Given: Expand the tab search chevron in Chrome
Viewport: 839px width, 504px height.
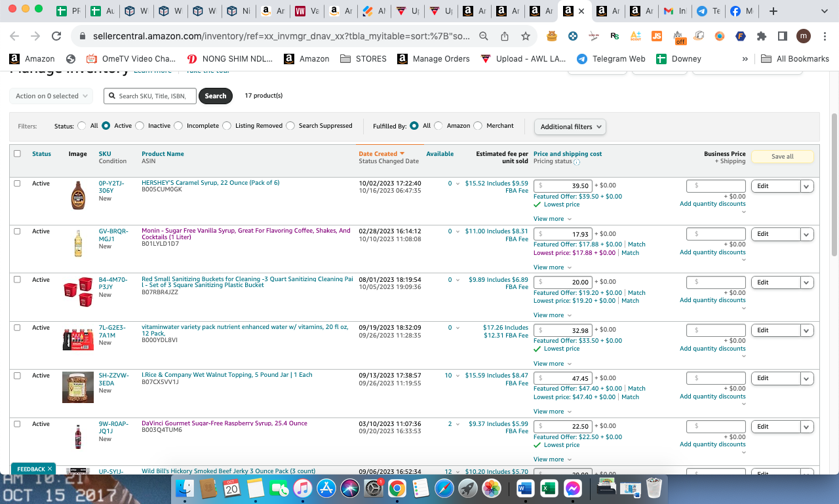Looking at the screenshot, I should (x=824, y=11).
